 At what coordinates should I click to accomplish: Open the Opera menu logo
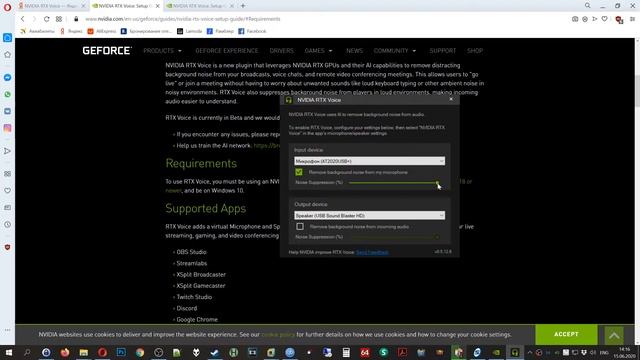(x=7, y=6)
